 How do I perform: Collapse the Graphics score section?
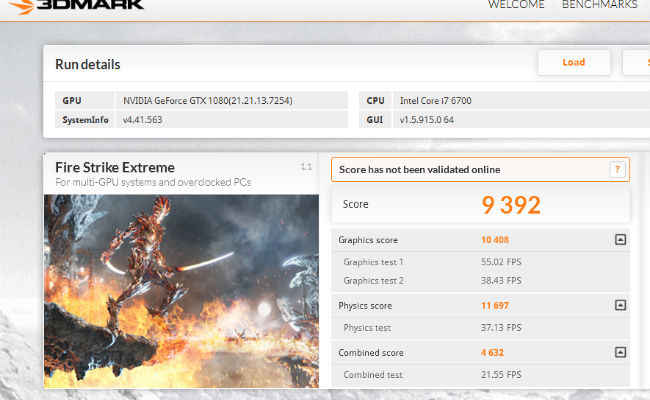tap(620, 240)
